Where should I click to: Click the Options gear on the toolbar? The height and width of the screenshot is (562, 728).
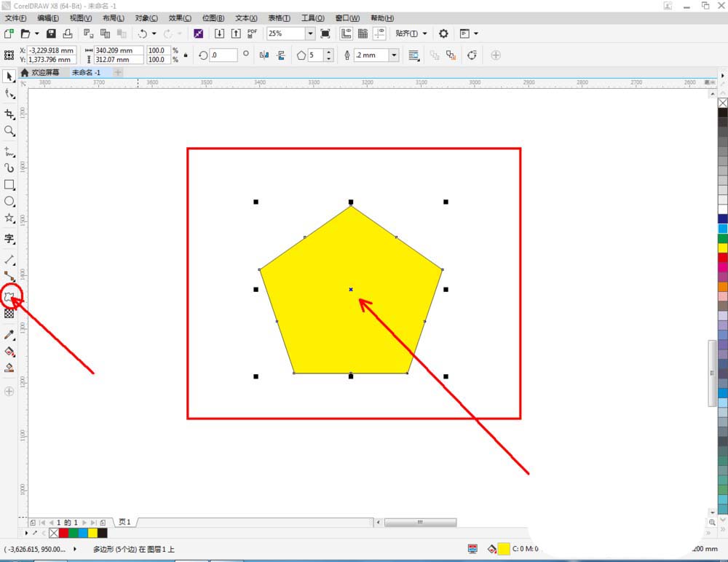pyautogui.click(x=443, y=33)
